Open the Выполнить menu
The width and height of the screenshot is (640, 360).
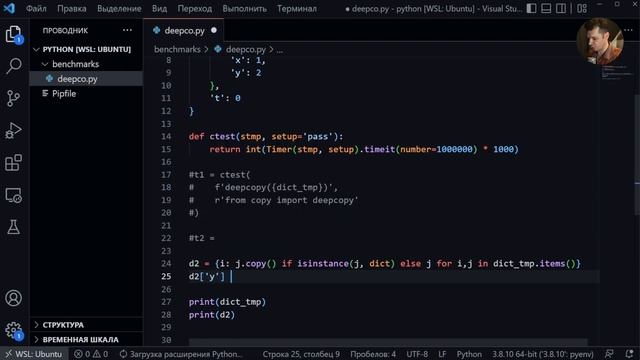[244, 9]
